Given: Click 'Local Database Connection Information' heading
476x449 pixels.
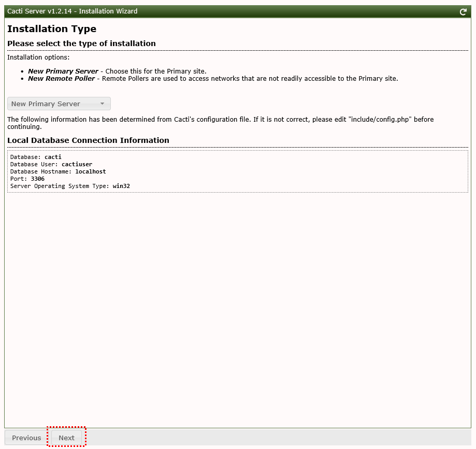Looking at the screenshot, I should (x=89, y=140).
